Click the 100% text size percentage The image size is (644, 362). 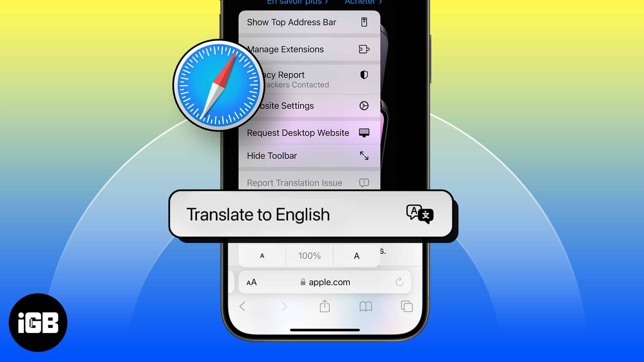[310, 255]
